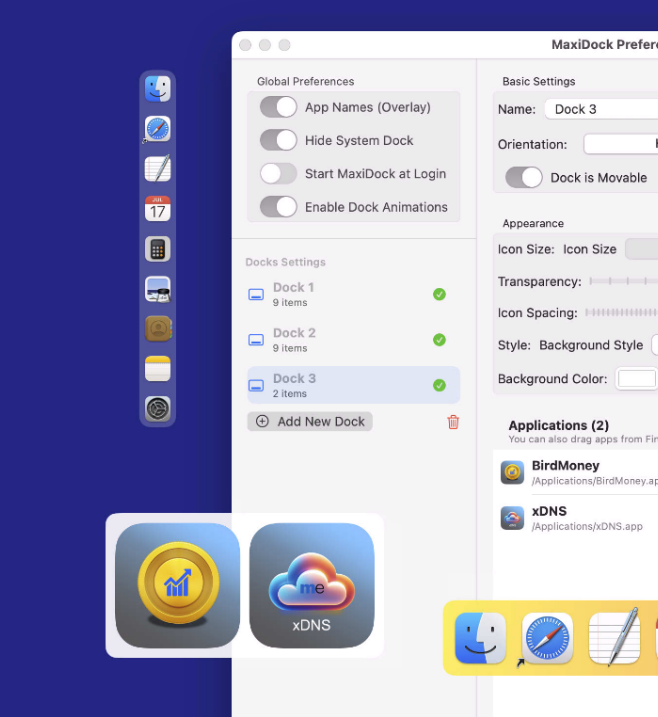Viewport: 658px width, 717px height.
Task: Click Add New Dock button
Action: click(x=310, y=422)
